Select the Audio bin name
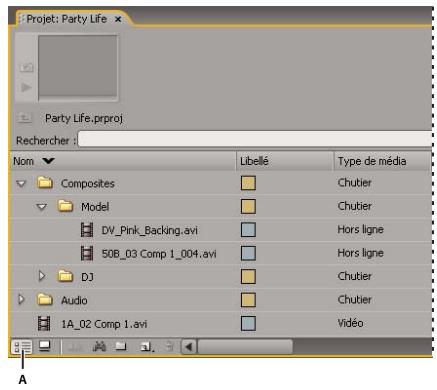This screenshot has height=390, width=437. point(74,300)
